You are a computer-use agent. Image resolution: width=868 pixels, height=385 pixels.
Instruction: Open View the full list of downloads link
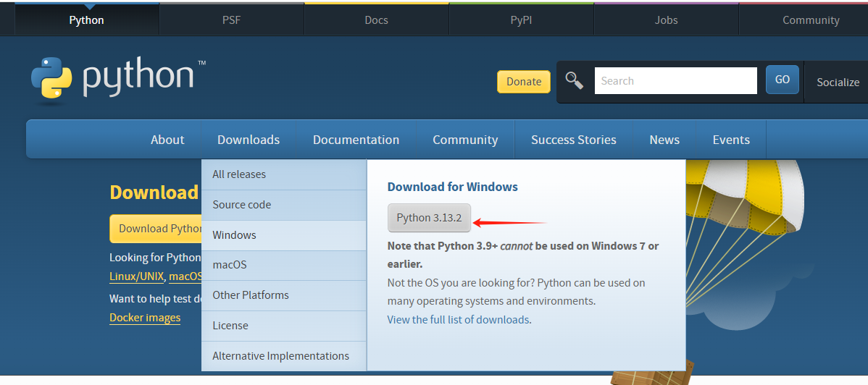click(458, 319)
